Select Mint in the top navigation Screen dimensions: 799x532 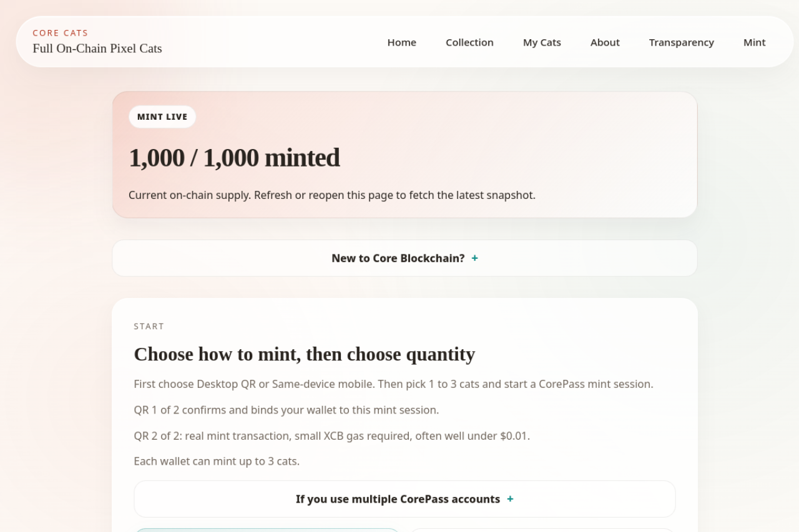tap(754, 42)
